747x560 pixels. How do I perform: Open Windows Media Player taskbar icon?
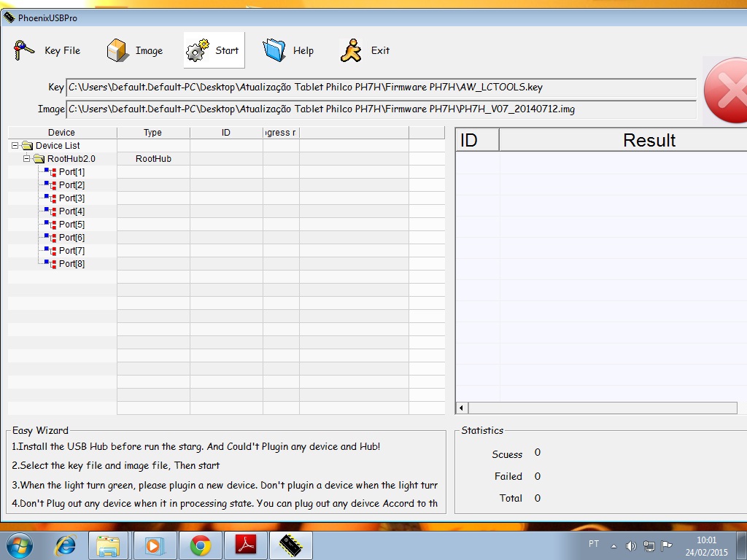154,545
